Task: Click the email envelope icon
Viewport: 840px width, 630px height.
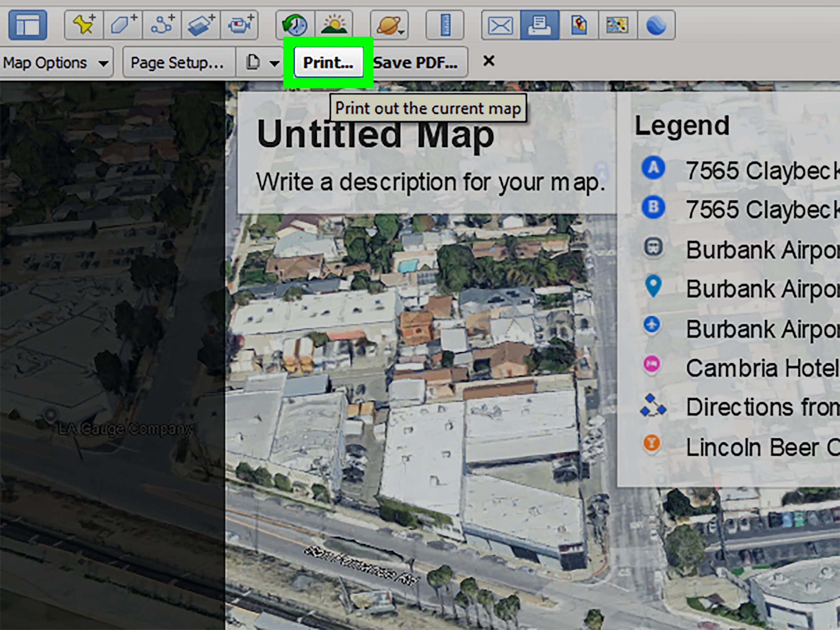Action: click(500, 25)
